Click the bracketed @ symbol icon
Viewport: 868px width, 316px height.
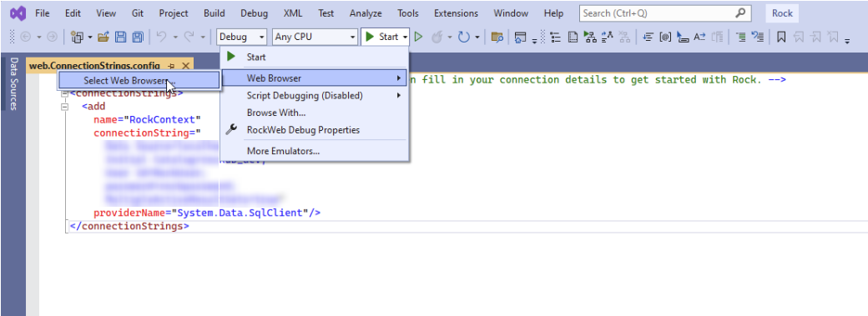[665, 37]
